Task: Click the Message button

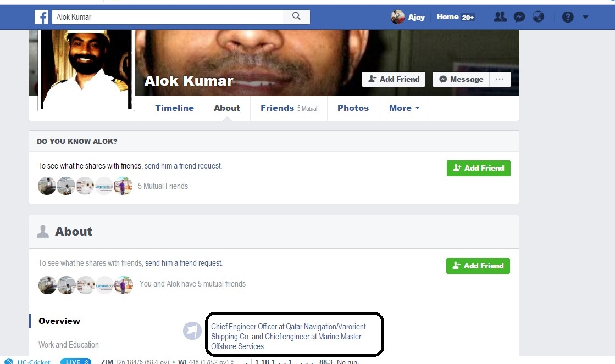Action: 461,79
